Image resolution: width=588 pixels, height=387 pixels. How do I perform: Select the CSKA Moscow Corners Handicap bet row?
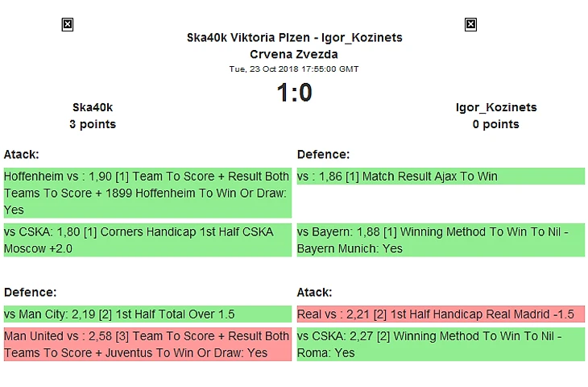point(147,240)
